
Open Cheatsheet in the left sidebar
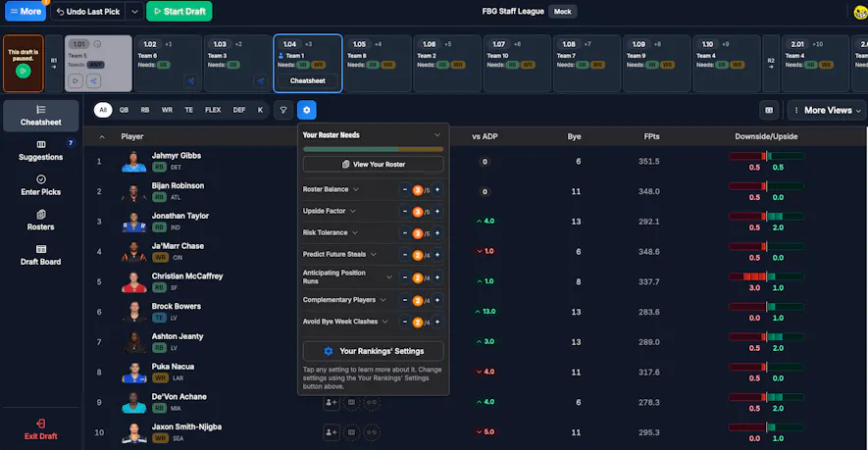[41, 116]
